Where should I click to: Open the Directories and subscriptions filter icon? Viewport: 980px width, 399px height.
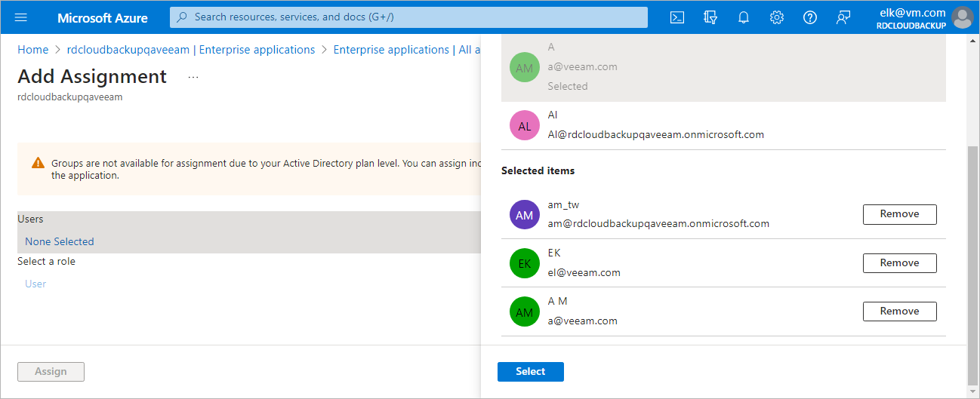[x=710, y=17]
